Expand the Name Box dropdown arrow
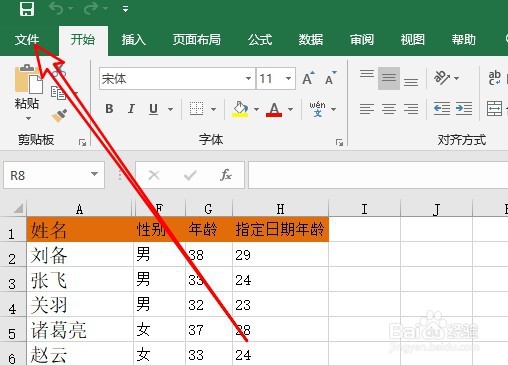The width and height of the screenshot is (508, 365). pos(94,174)
